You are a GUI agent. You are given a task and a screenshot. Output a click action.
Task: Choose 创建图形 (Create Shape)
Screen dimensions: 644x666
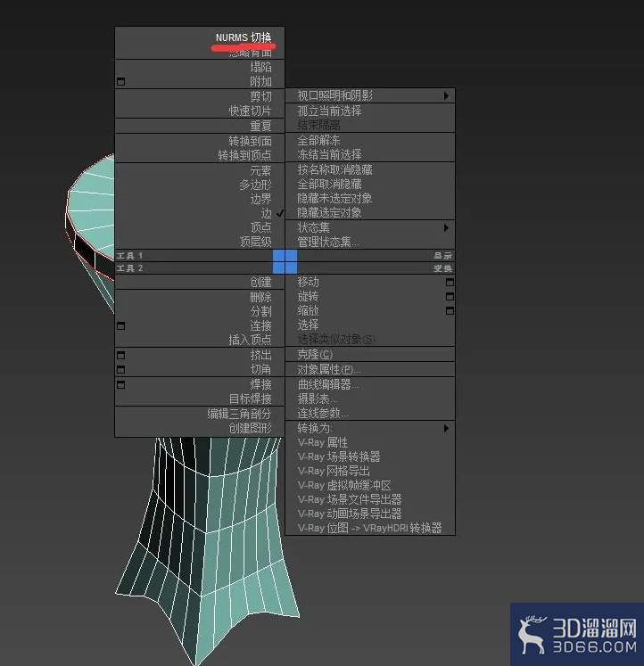[251, 428]
